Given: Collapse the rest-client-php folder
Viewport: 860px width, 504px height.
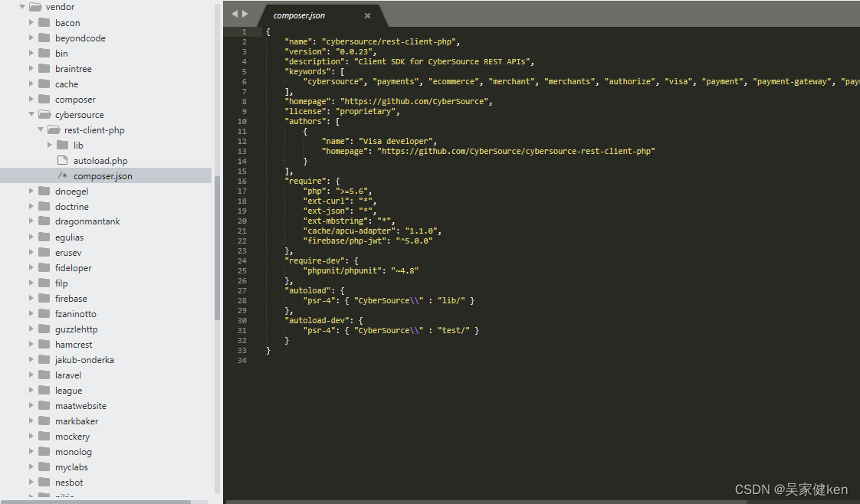Looking at the screenshot, I should [40, 129].
